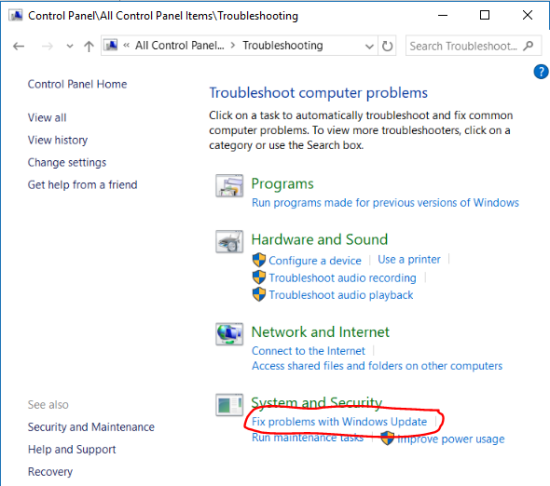Viewport: 550px width, 486px height.
Task: Click the All Control Panel breadcrumb
Action: click(180, 45)
